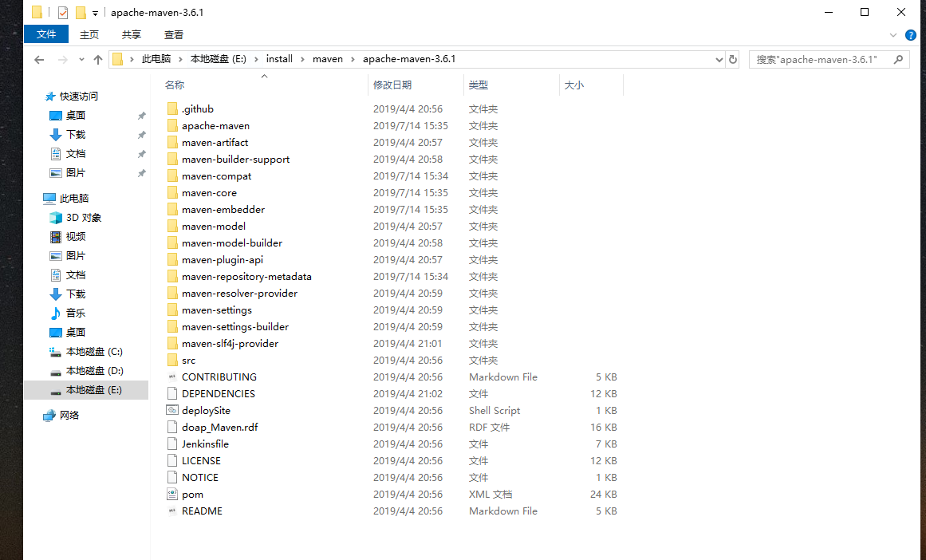Select the maven-artifact folder icon
926x560 pixels.
172,142
